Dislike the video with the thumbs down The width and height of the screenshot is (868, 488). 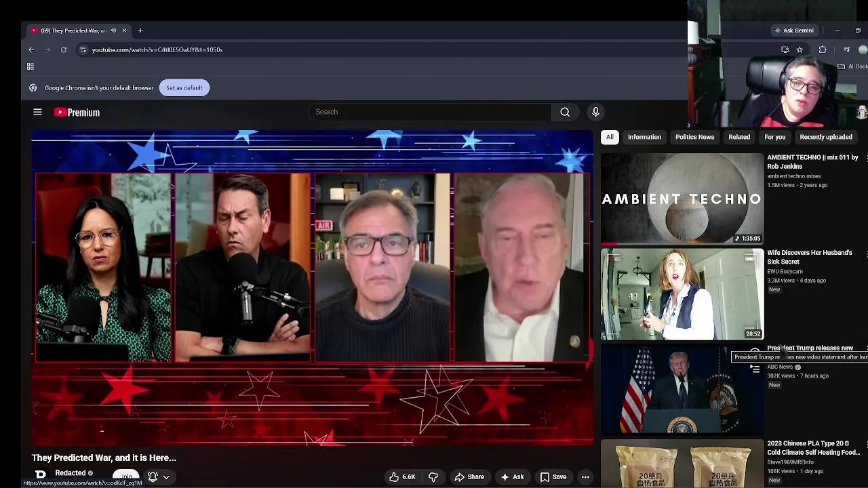[433, 477]
